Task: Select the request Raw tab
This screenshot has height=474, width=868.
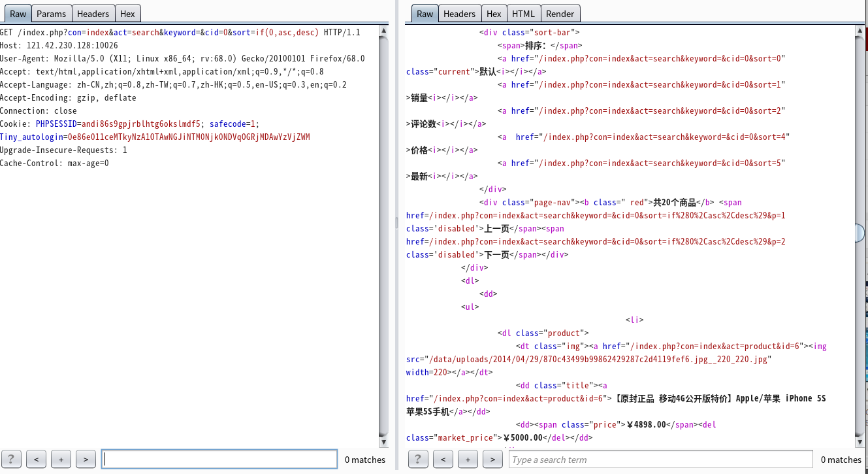Action: click(18, 14)
